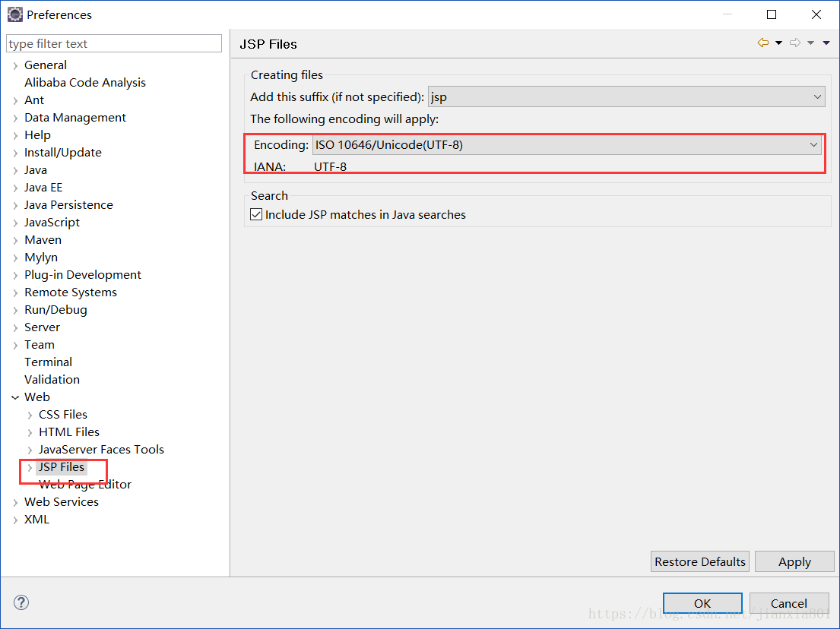The image size is (840, 629).
Task: Open the preferences view menu triangle
Action: point(826,43)
